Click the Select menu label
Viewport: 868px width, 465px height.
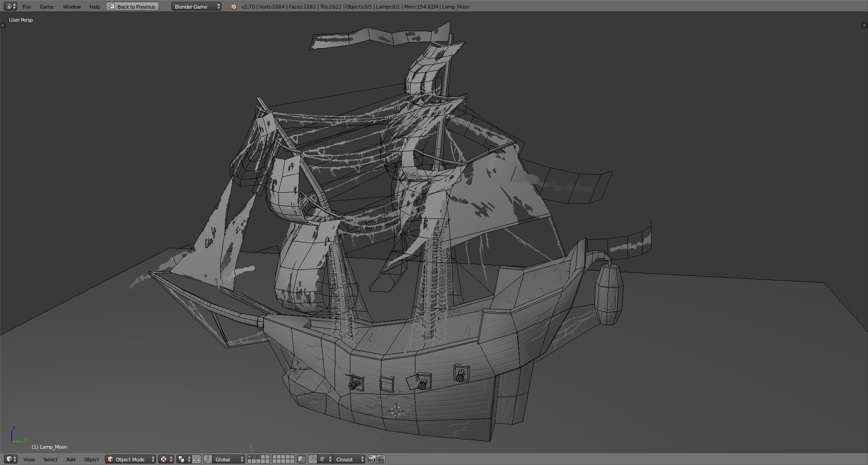tap(50, 459)
